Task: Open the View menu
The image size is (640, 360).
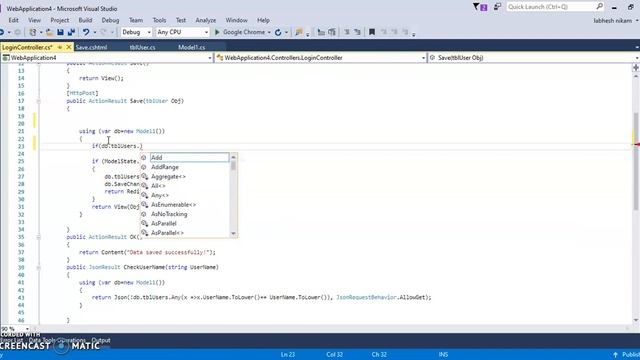Action: tap(34, 20)
